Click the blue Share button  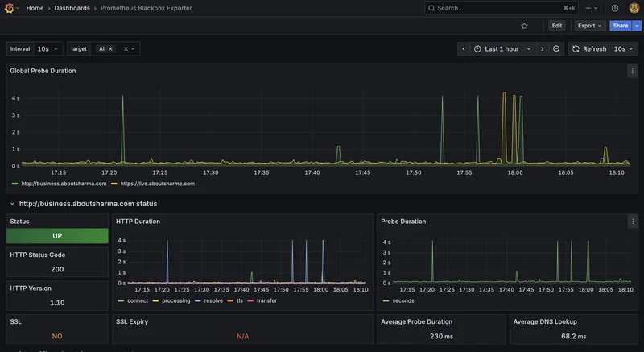point(620,26)
